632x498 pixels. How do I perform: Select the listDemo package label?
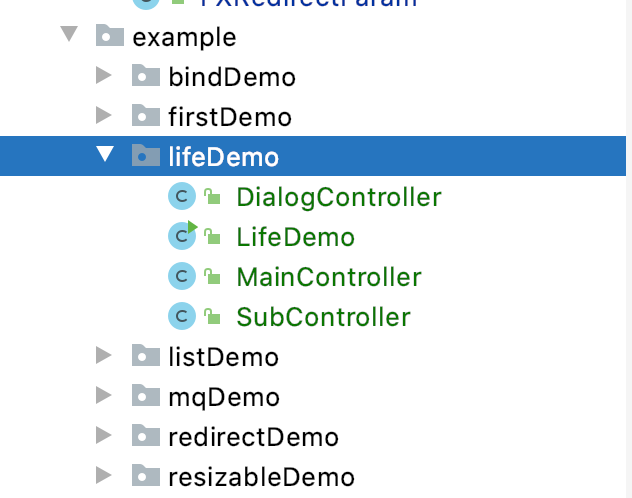pyautogui.click(x=223, y=357)
